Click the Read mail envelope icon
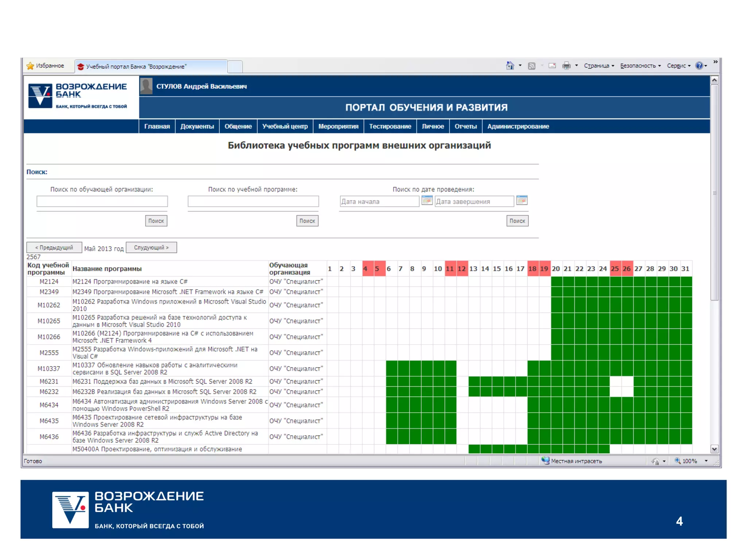The image size is (747, 560). point(552,66)
